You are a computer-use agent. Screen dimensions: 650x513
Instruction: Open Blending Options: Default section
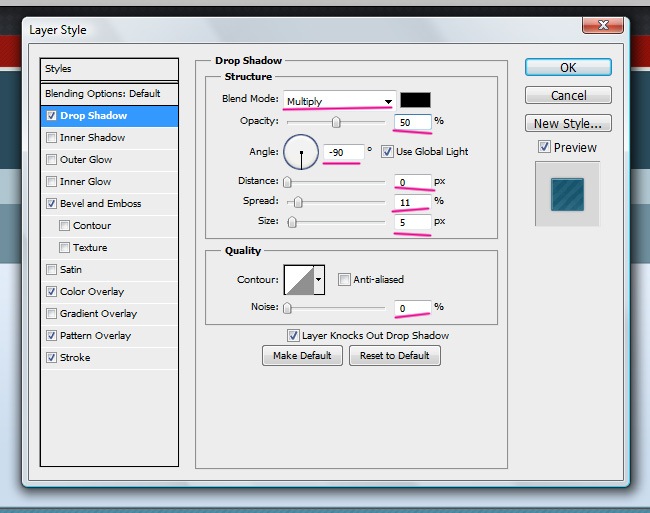[102, 94]
